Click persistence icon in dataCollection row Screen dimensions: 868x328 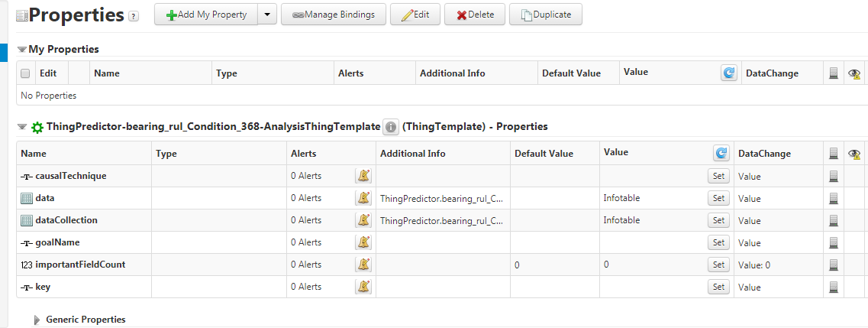coord(834,220)
